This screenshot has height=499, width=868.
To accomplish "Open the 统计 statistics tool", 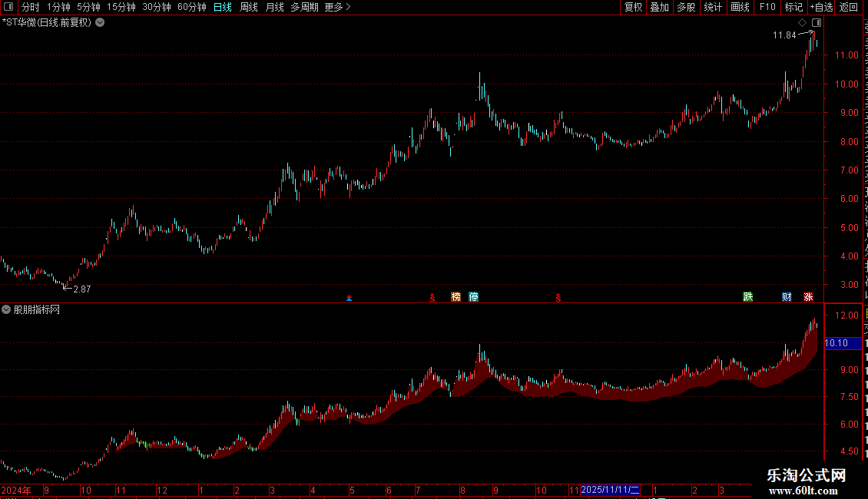I will click(713, 7).
